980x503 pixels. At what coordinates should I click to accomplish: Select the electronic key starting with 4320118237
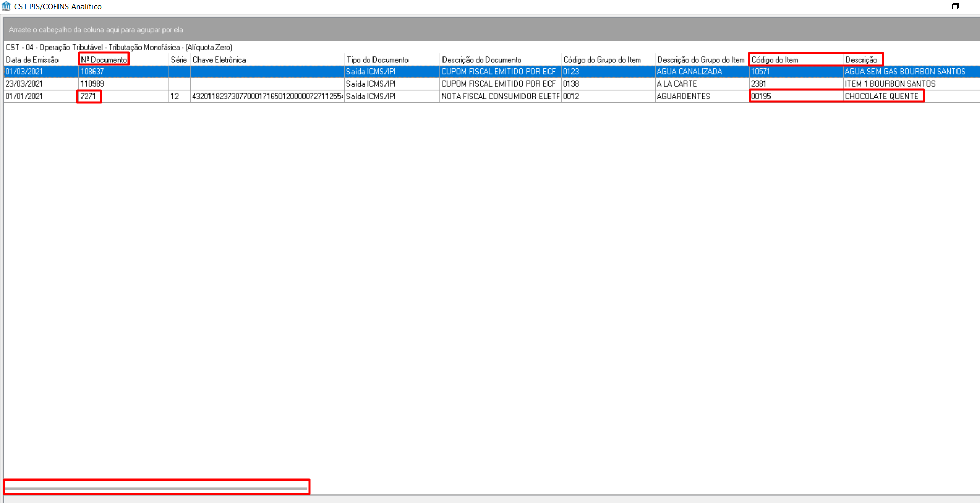pos(267,96)
